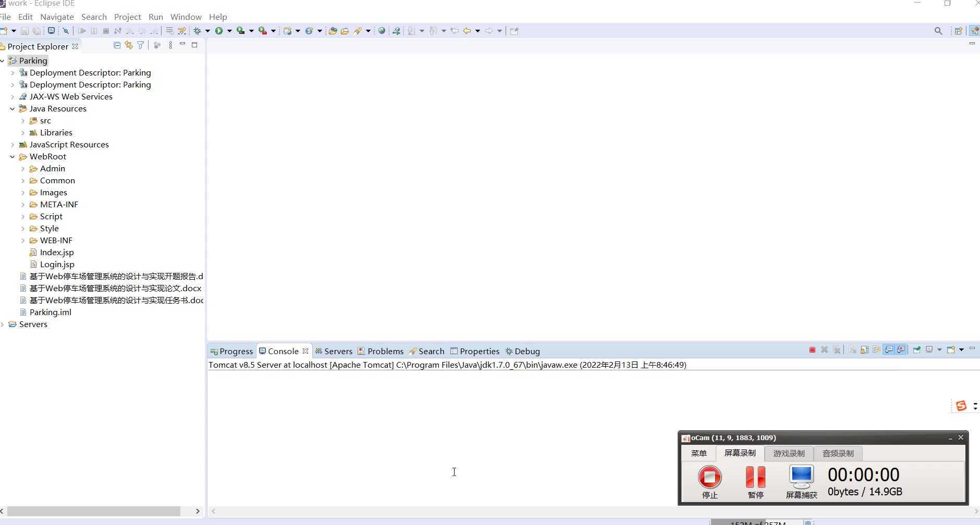Screen dimensions: 980x525
Task: Toggle Link with Editor in Project Explorer
Action: (x=129, y=45)
